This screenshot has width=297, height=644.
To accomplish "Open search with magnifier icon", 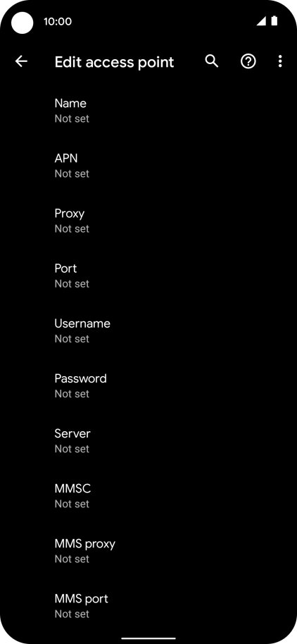I will 212,61.
